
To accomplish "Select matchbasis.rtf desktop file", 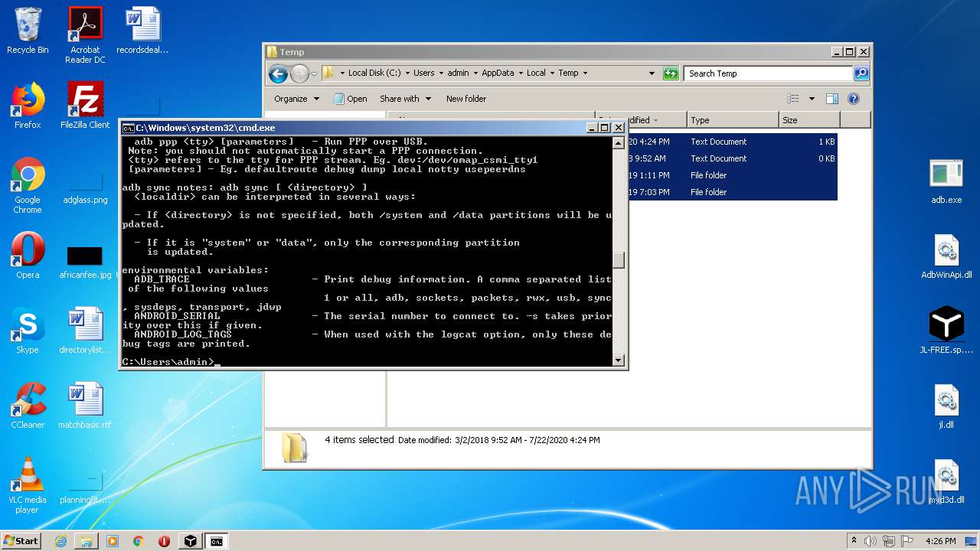I will [85, 406].
